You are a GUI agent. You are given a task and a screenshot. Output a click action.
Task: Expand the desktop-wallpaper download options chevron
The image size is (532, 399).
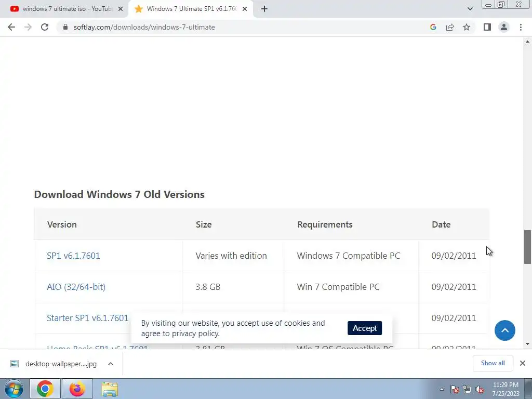pyautogui.click(x=111, y=364)
